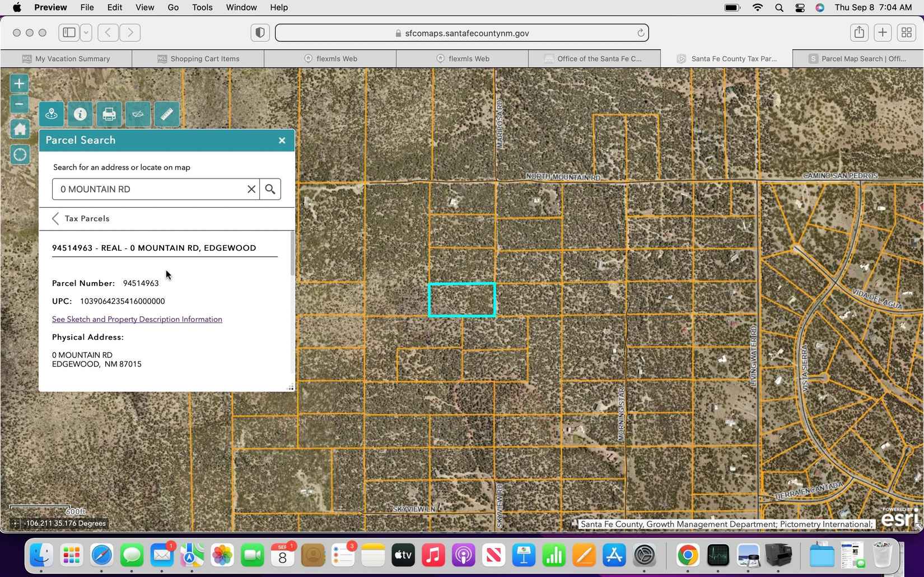Switch to Office of the Santa Fe tab
Image resolution: width=924 pixels, height=577 pixels.
point(594,58)
